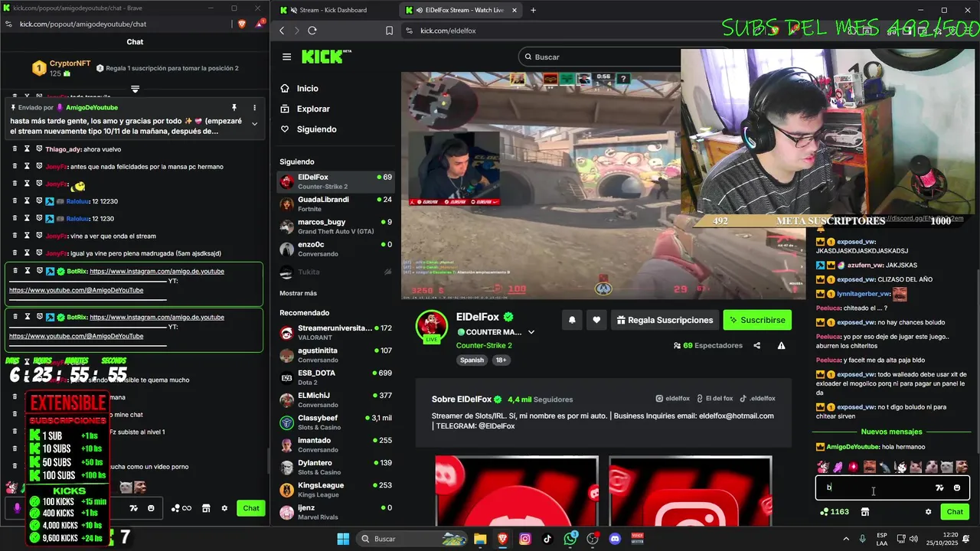This screenshot has width=980, height=551.
Task: Click Nuevos mensajes in stream chat
Action: 891,432
